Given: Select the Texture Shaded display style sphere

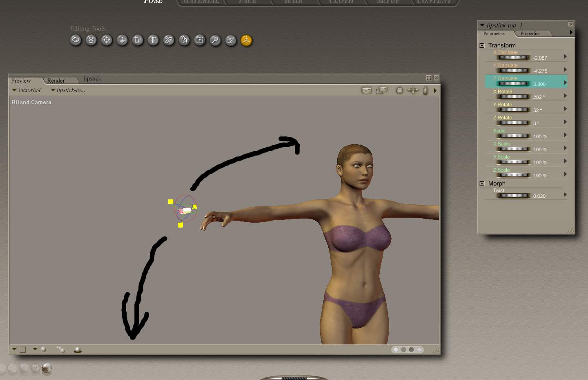Looking at the screenshot, I should (47, 369).
